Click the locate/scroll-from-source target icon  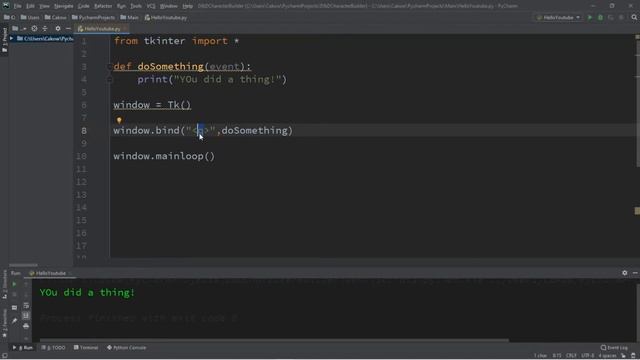pyautogui.click(x=34, y=29)
